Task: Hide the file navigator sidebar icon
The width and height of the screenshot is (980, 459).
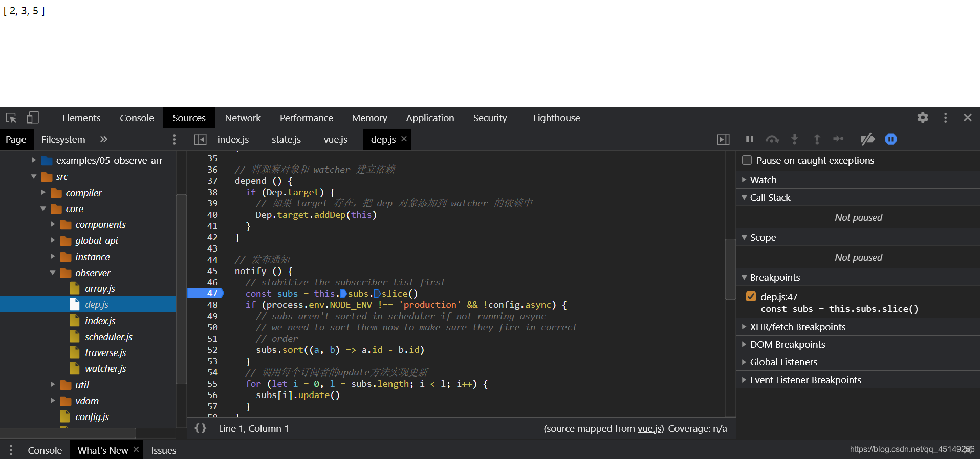Action: point(201,139)
